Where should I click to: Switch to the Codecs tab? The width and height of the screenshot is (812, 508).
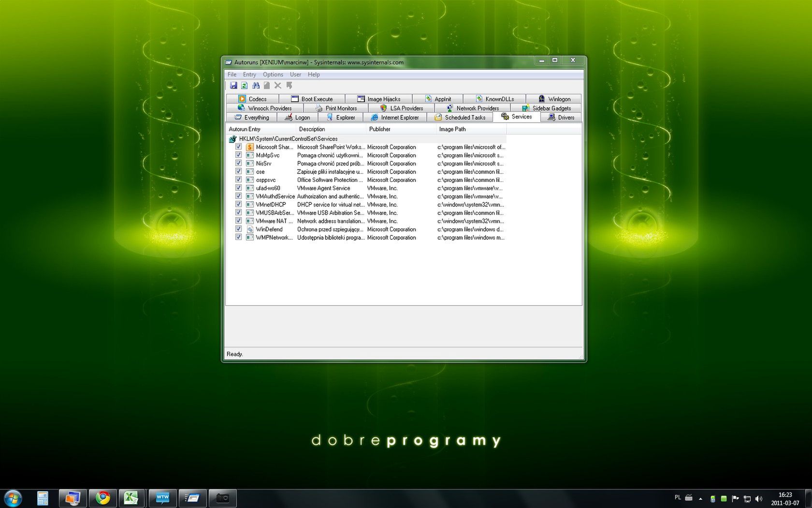(x=252, y=99)
